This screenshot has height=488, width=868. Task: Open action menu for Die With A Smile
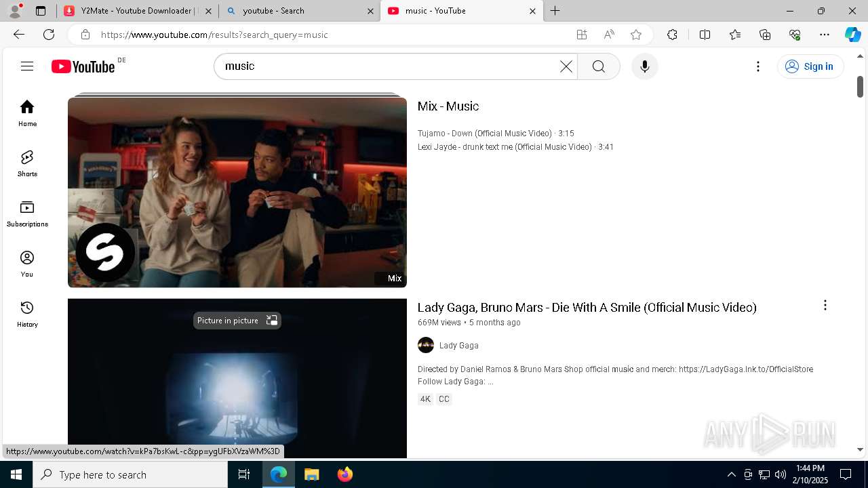[825, 306]
